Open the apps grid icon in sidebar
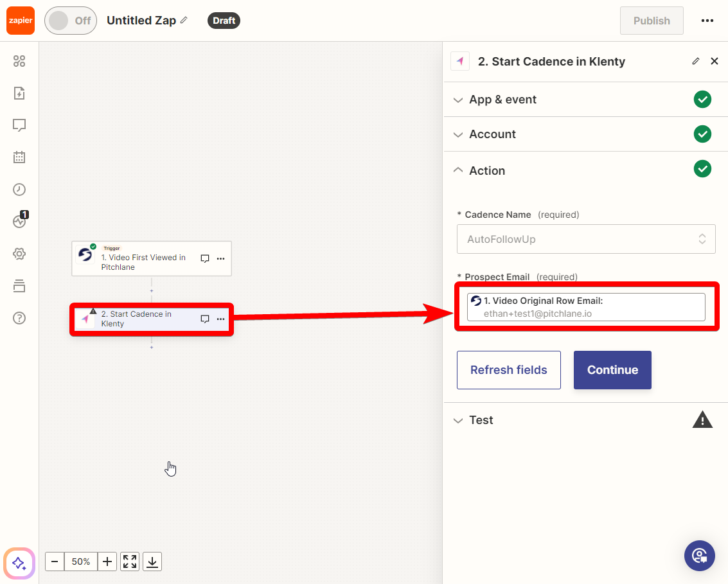The image size is (728, 584). [19, 61]
